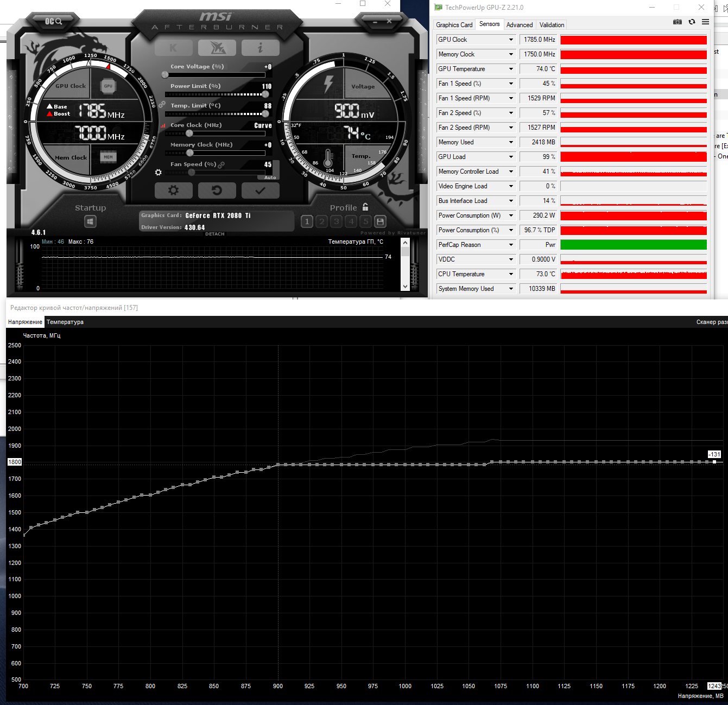Screen dimensions: 728x705
Task: Select the curve point labeled -131
Action: 714,461
